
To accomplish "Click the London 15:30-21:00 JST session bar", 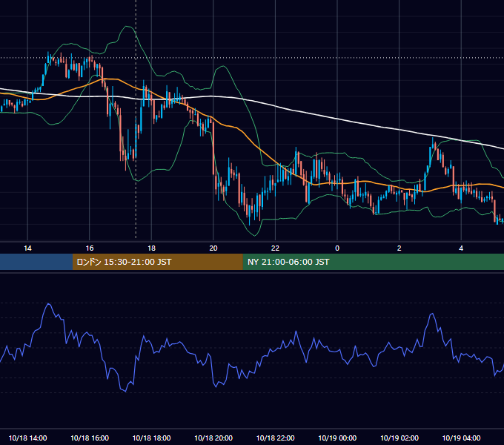I will click(157, 262).
